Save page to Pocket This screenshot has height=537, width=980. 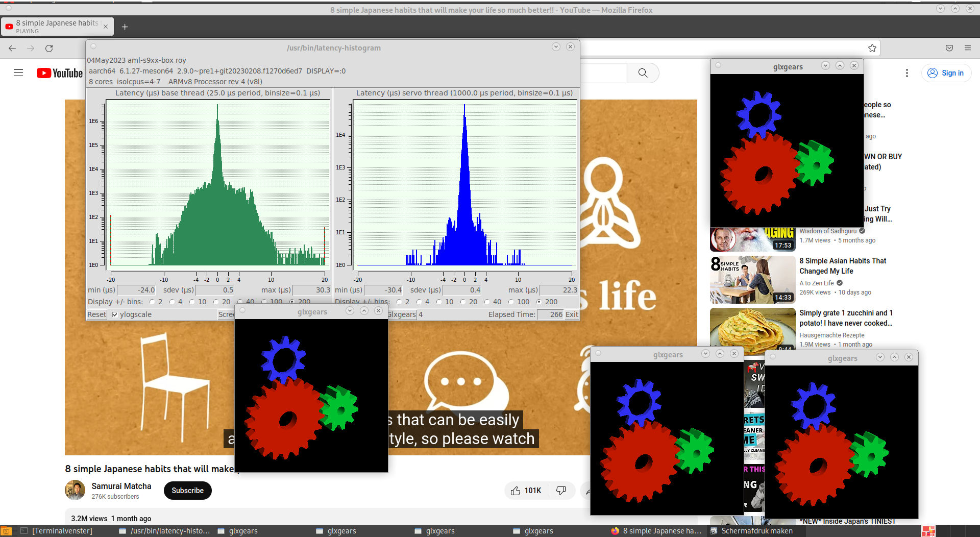click(949, 48)
